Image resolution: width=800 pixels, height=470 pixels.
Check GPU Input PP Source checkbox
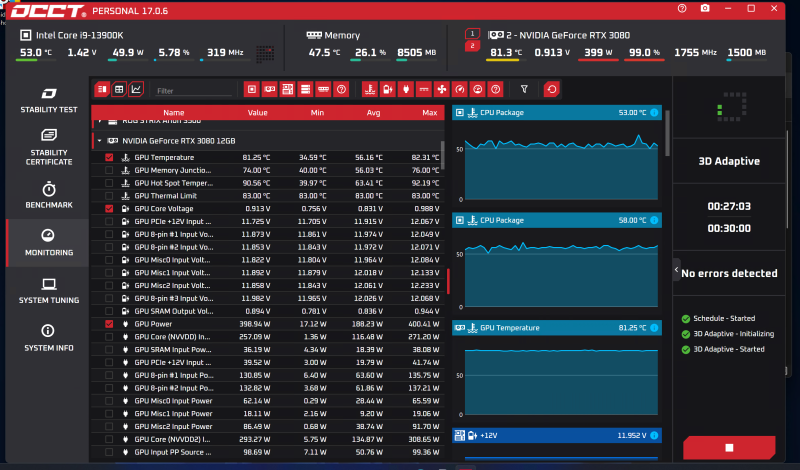[109, 452]
